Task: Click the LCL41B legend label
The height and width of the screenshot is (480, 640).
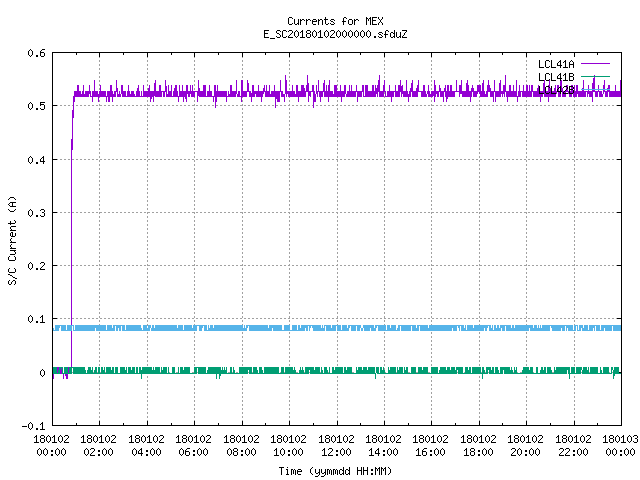Action: [x=556, y=77]
